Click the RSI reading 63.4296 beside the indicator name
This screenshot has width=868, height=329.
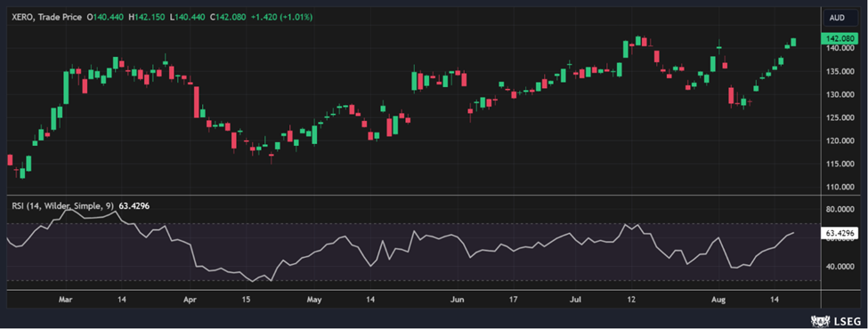[134, 205]
